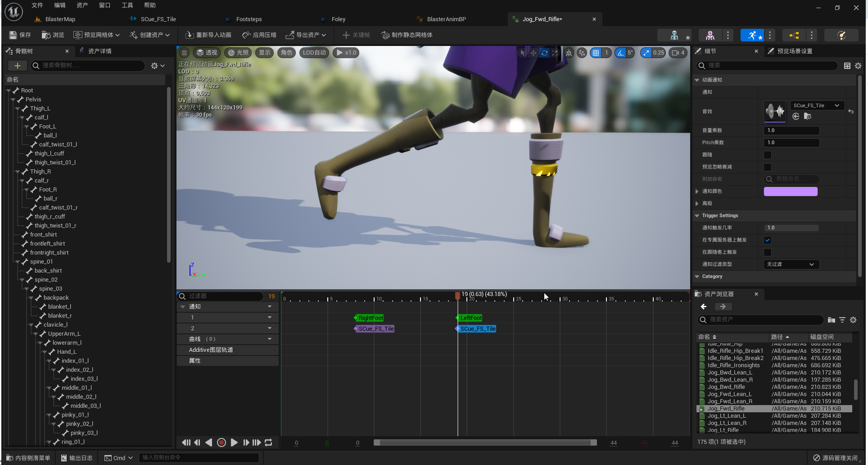Viewport: 868px width, 465px height.
Task: Collapse the Trigger Settings section
Action: pyautogui.click(x=697, y=216)
